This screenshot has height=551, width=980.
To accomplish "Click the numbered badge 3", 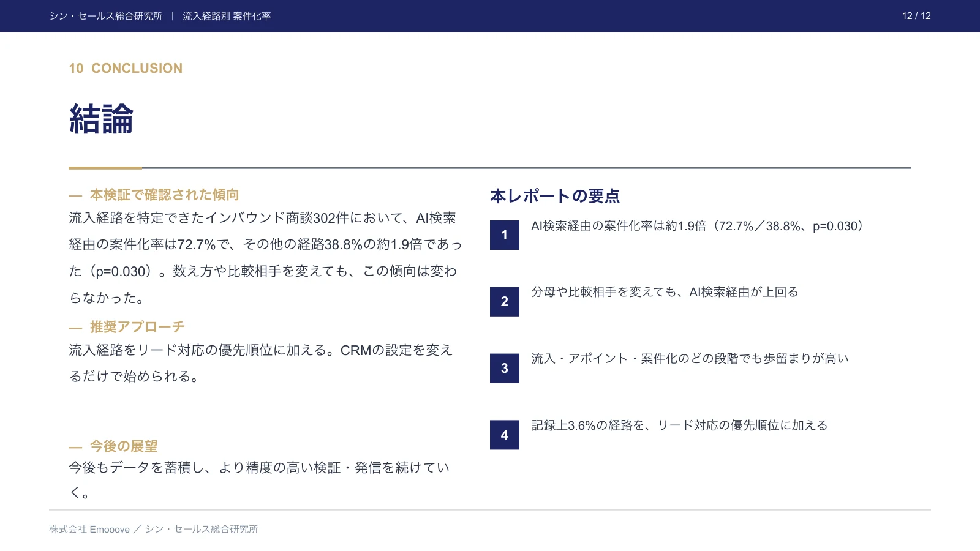I will [504, 368].
